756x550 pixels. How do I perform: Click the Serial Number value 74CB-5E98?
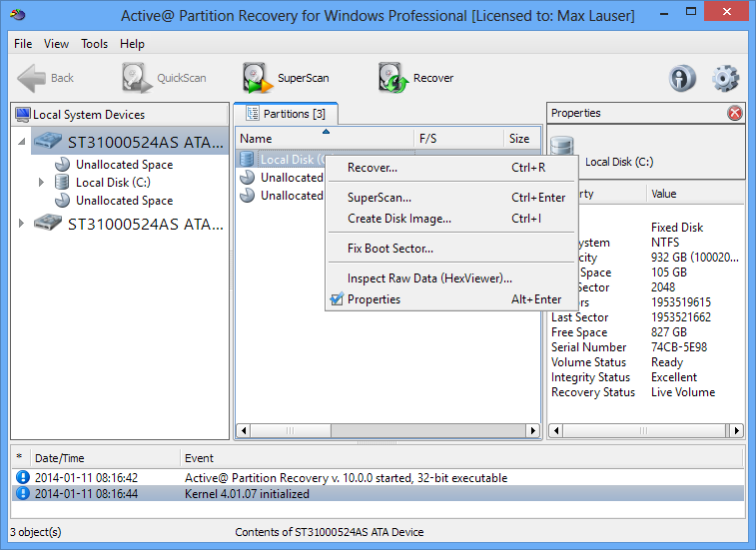pos(679,347)
